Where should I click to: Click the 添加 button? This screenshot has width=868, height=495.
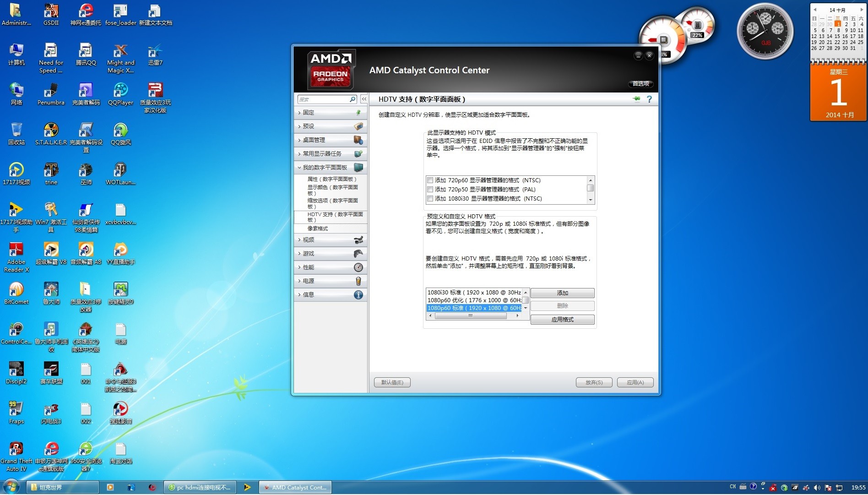coord(562,293)
